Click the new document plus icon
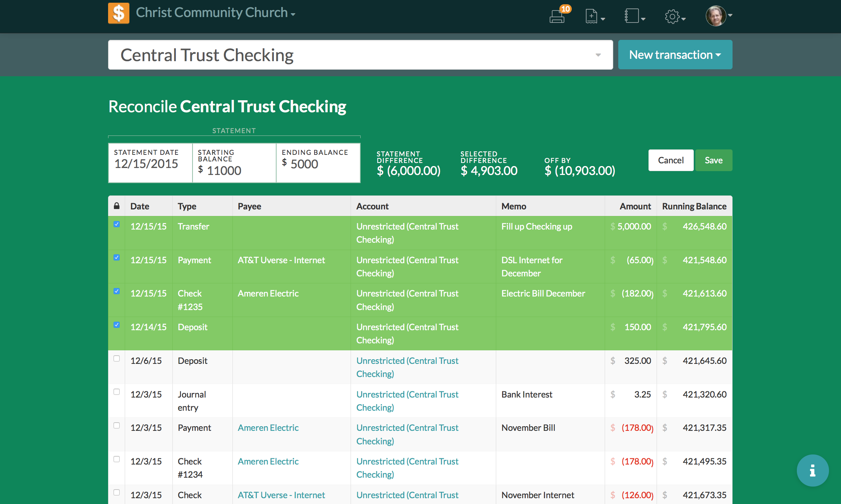This screenshot has width=841, height=504. point(592,16)
